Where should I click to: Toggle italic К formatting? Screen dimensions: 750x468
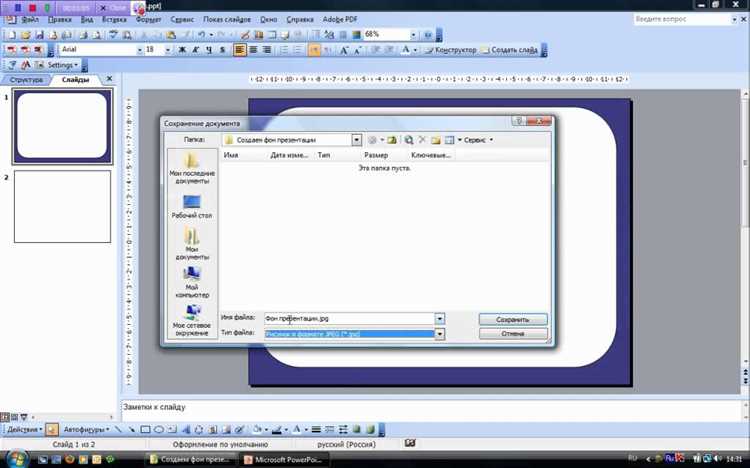[195, 50]
